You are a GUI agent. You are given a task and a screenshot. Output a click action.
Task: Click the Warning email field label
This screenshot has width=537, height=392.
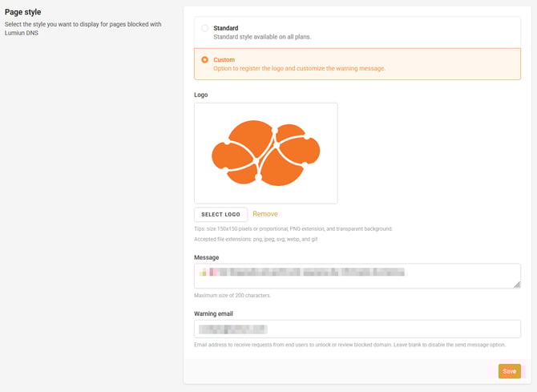[213, 313]
